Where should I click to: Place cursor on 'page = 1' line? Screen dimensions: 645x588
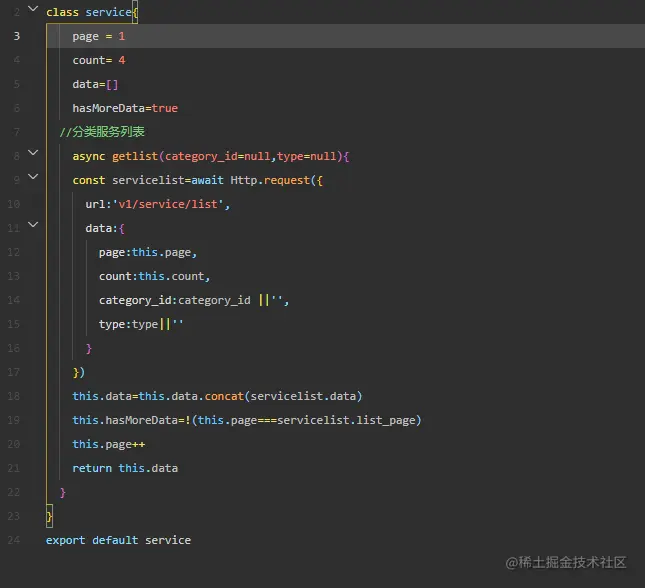(99, 37)
